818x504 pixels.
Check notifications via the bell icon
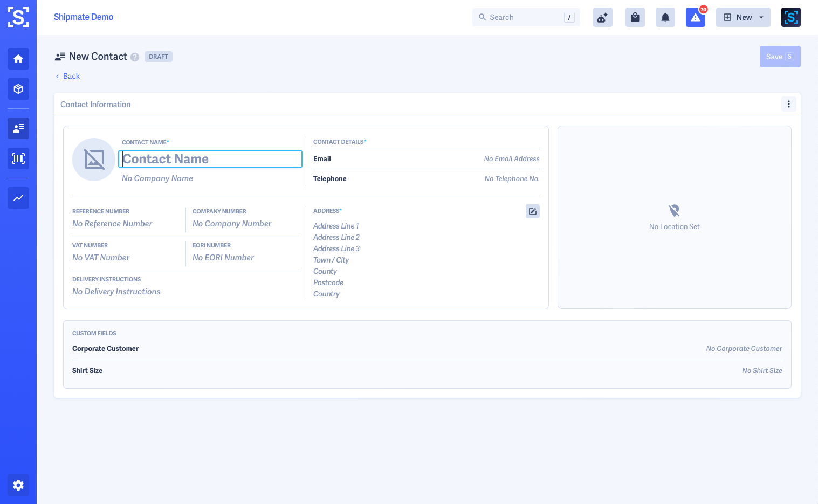(x=665, y=17)
